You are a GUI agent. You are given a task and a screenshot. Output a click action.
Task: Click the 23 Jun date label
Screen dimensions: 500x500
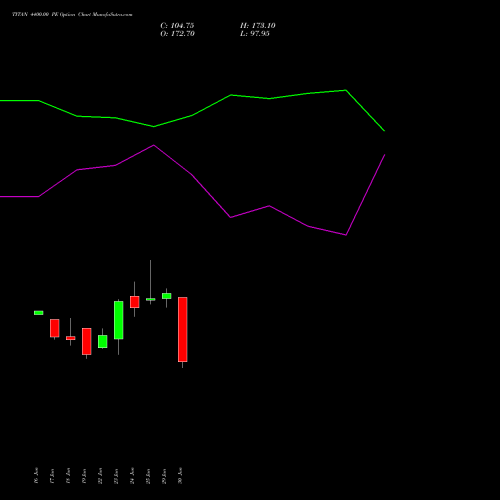click(116, 475)
